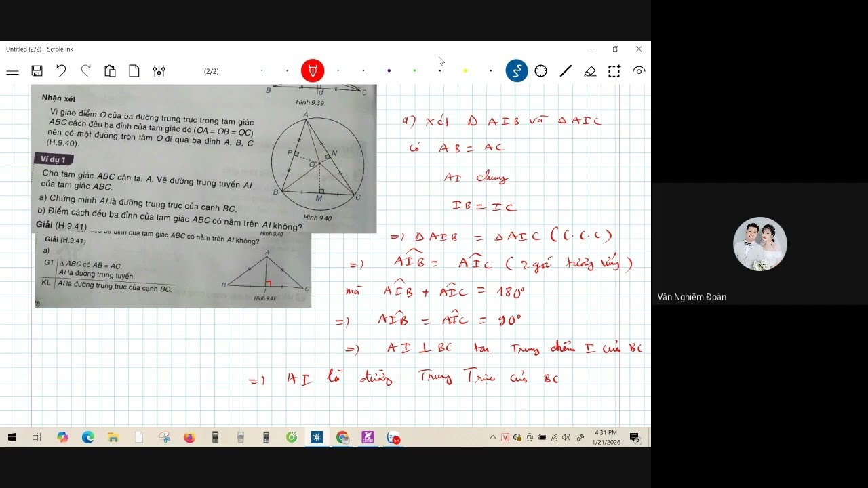
Task: Toggle the eye view icon
Action: pos(639,71)
